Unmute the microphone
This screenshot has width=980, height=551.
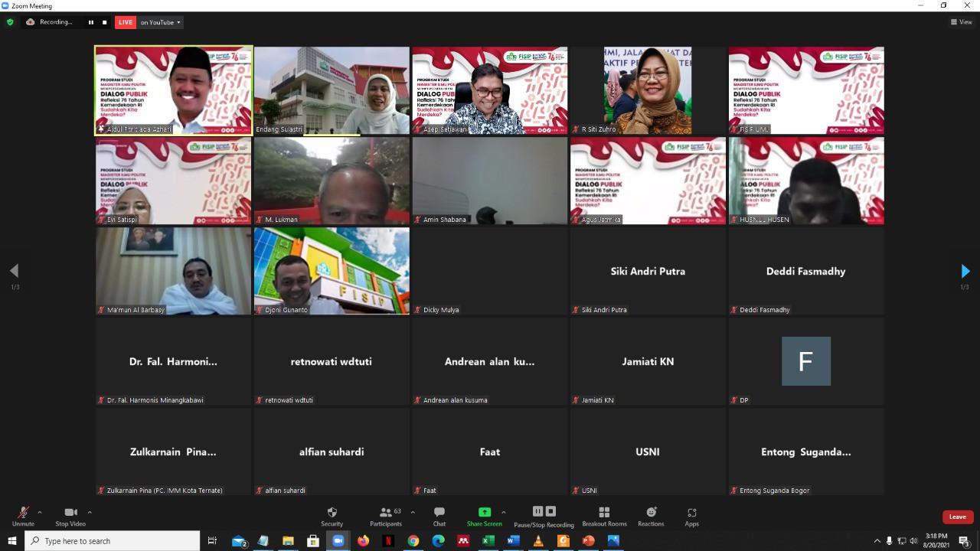pos(23,514)
